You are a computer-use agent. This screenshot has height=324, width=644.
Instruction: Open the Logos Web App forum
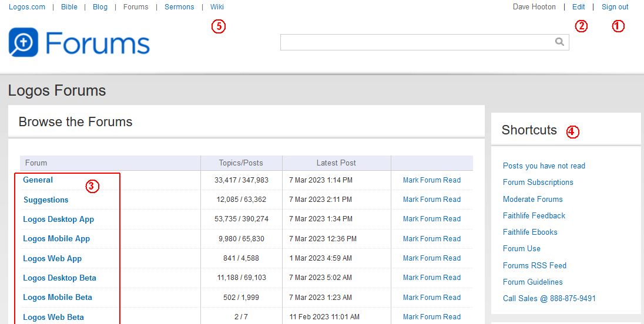(x=52, y=258)
